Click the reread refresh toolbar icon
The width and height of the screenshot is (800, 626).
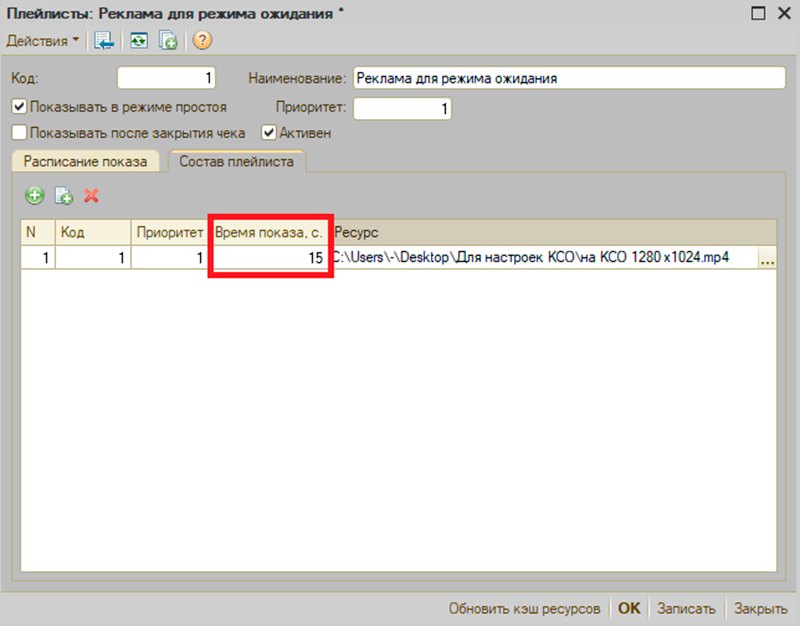138,41
